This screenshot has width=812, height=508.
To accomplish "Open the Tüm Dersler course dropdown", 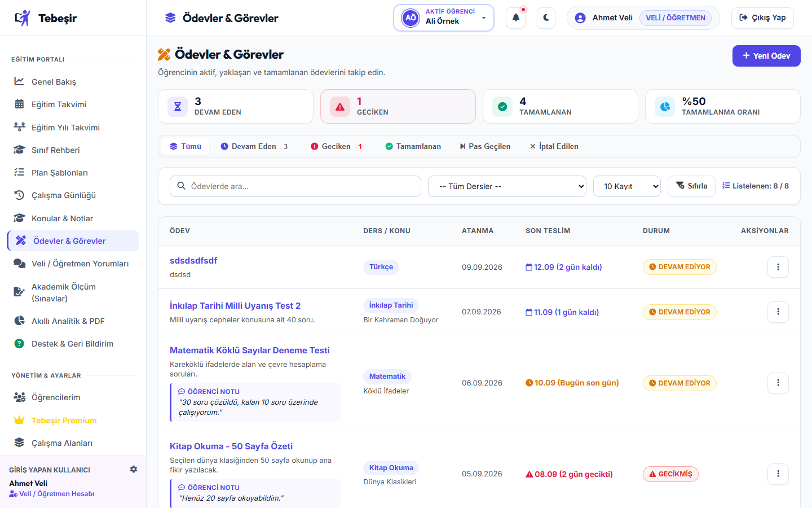I will click(x=507, y=186).
